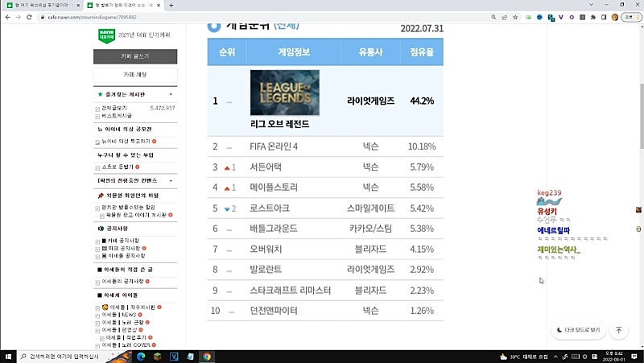
Task: Open the blue V app on taskbar
Action: 174,357
